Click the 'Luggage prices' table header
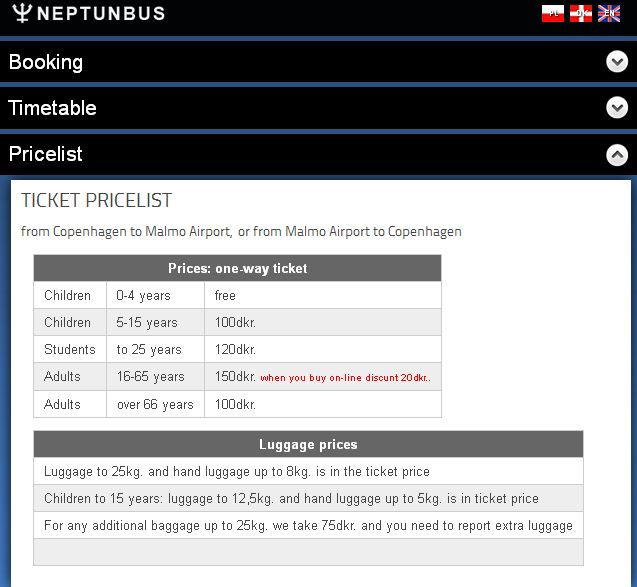 [x=308, y=444]
